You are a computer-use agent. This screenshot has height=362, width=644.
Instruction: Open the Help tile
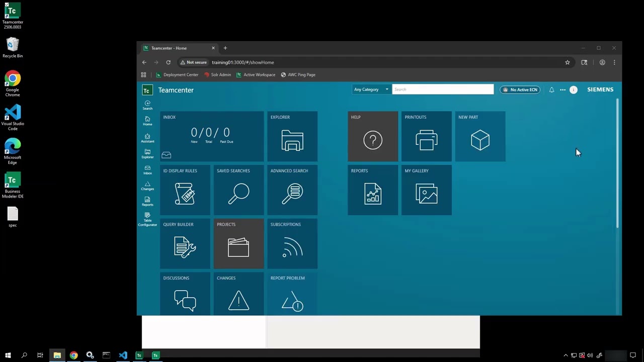(373, 136)
